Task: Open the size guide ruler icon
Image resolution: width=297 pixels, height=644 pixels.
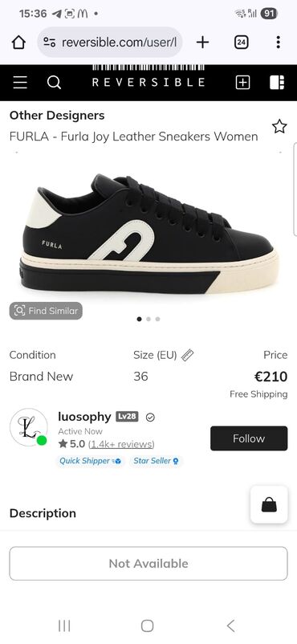Action: pos(187,355)
